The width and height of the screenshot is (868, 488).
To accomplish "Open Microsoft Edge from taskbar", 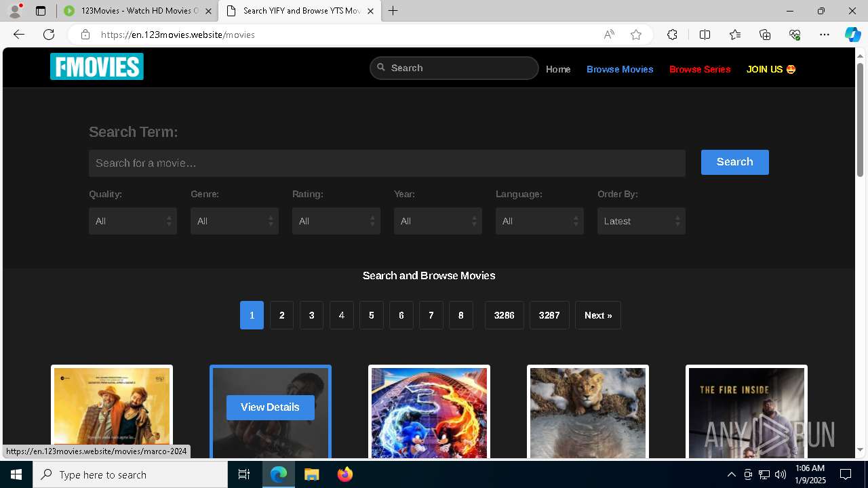I will click(x=279, y=474).
